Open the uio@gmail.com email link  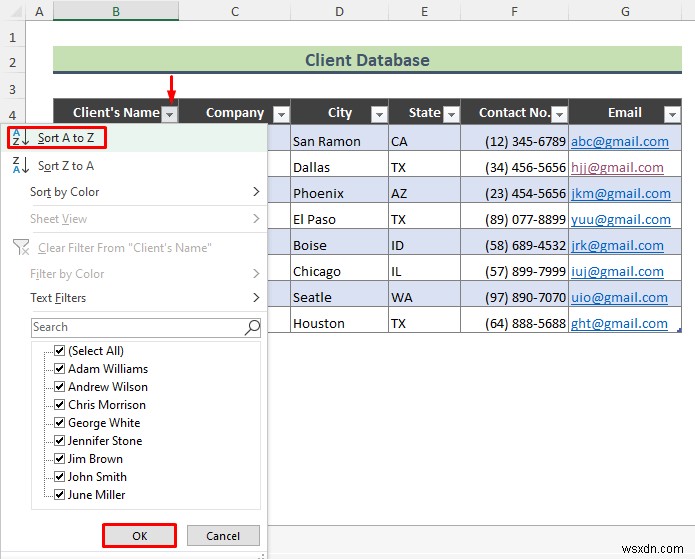click(x=619, y=297)
